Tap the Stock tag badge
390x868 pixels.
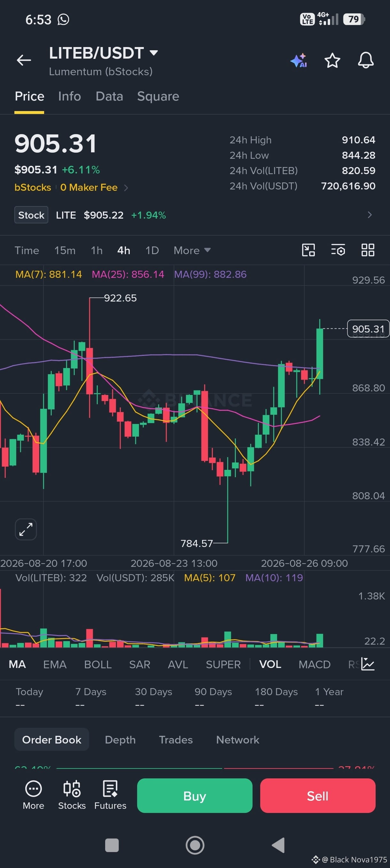pos(31,215)
